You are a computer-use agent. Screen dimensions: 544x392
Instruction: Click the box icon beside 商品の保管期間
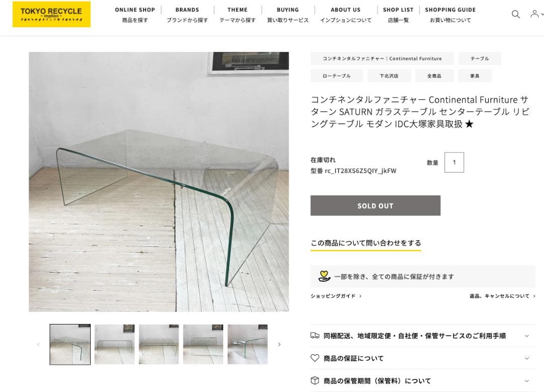tap(315, 380)
